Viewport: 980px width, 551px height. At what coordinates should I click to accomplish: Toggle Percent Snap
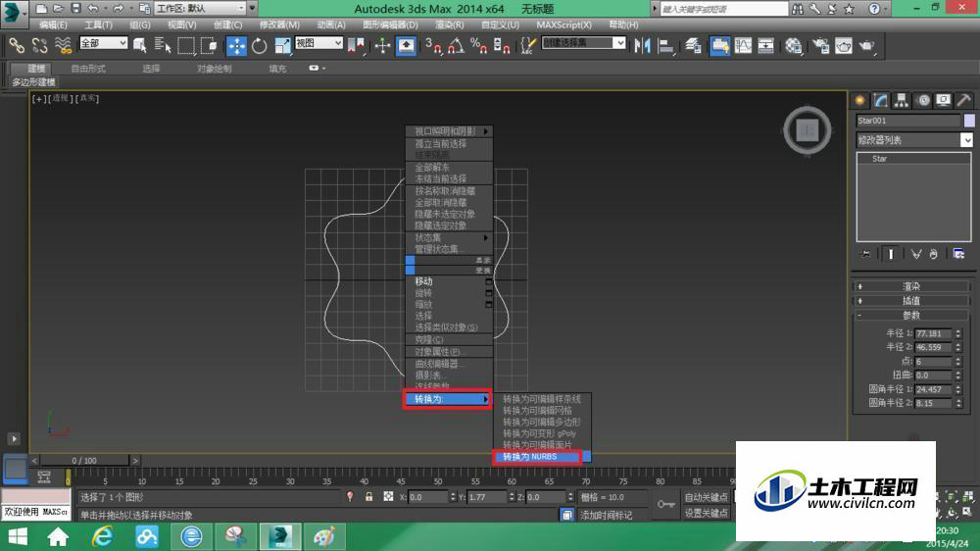point(479,46)
